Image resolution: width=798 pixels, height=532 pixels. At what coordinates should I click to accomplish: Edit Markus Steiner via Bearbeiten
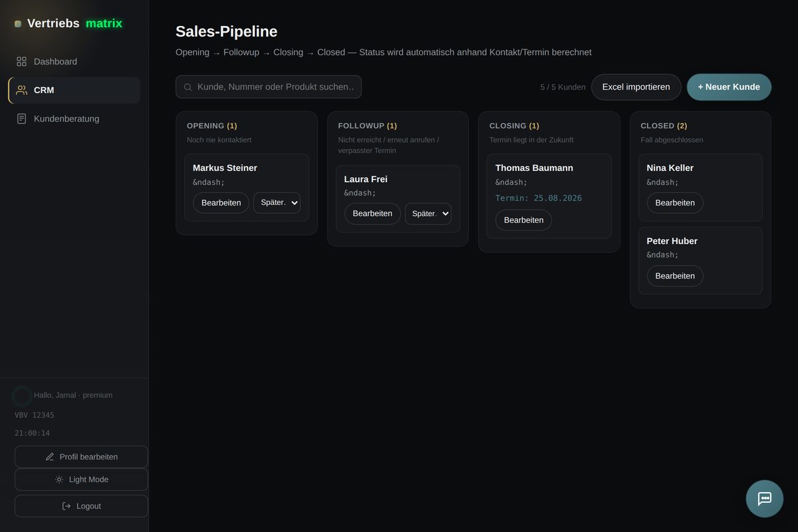tap(221, 203)
